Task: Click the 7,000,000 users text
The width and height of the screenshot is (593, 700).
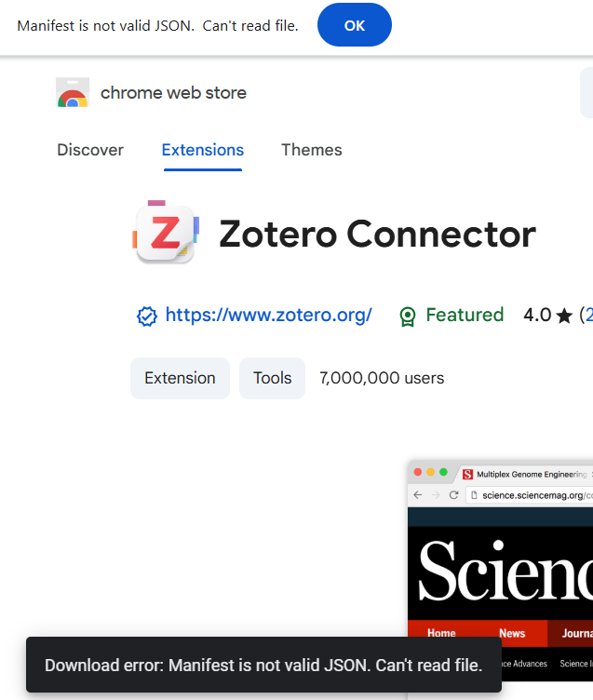Action: tap(382, 378)
